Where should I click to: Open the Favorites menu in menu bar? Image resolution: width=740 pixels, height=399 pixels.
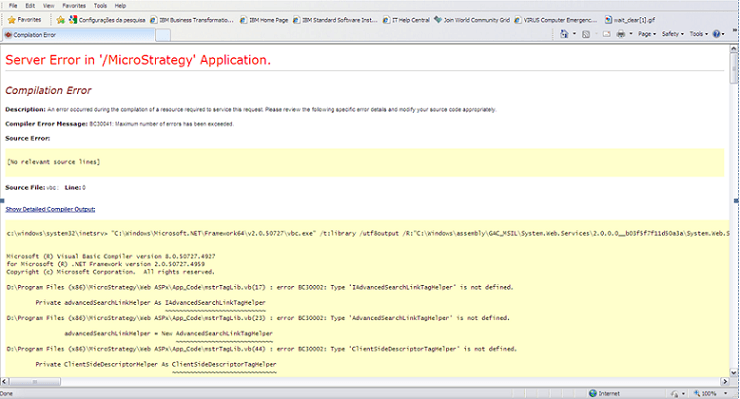click(74, 6)
